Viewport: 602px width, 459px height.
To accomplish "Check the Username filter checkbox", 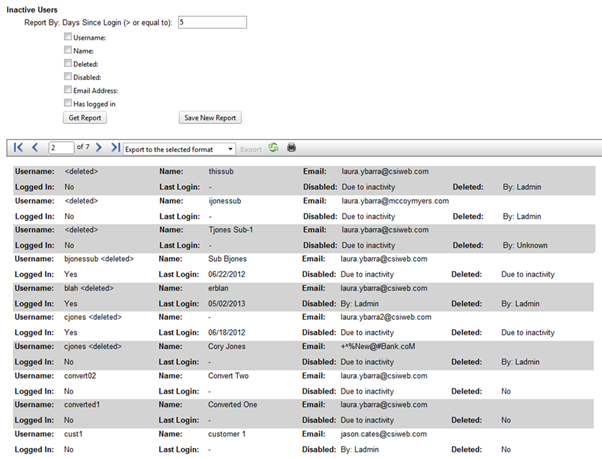I will pyautogui.click(x=68, y=37).
